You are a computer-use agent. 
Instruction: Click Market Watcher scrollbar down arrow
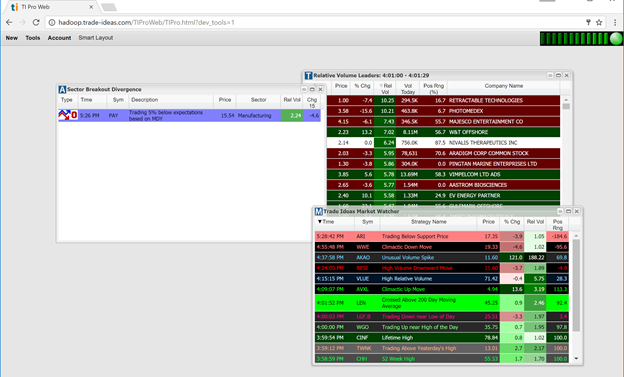(x=576, y=359)
